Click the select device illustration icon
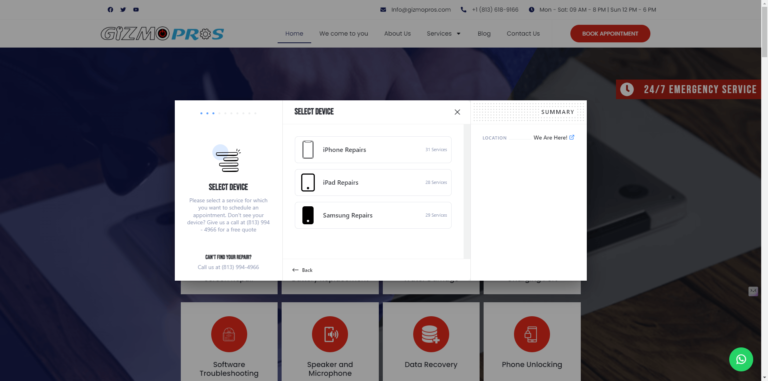 tap(227, 158)
